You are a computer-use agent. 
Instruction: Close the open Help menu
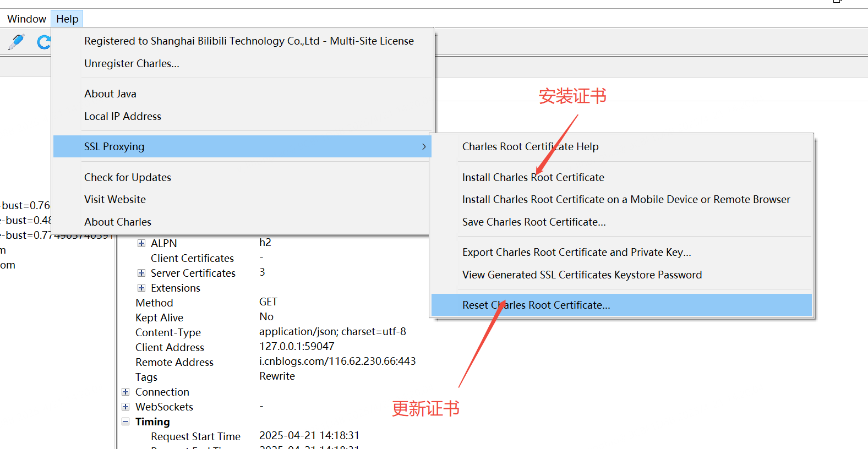click(67, 19)
